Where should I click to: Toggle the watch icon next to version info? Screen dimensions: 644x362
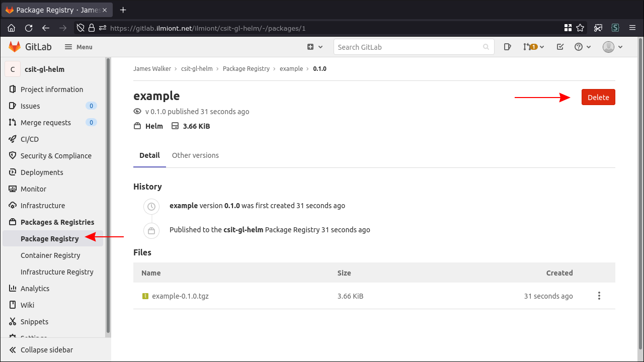click(137, 111)
